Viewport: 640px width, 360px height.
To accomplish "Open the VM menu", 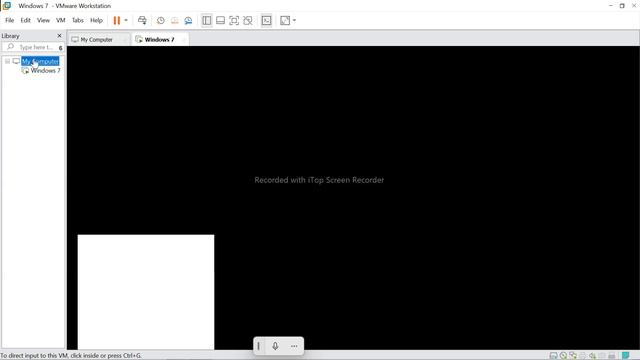I will (61, 20).
